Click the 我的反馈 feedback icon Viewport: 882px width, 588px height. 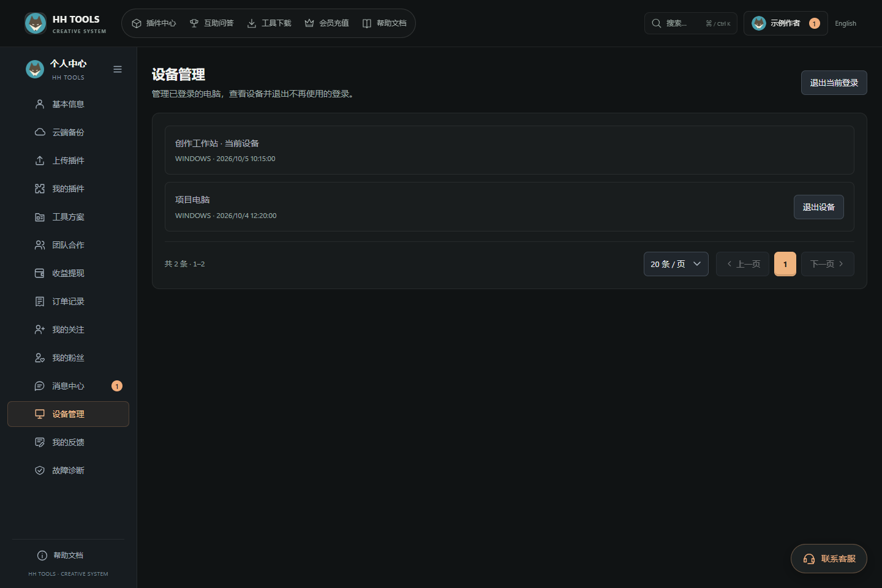(x=40, y=442)
